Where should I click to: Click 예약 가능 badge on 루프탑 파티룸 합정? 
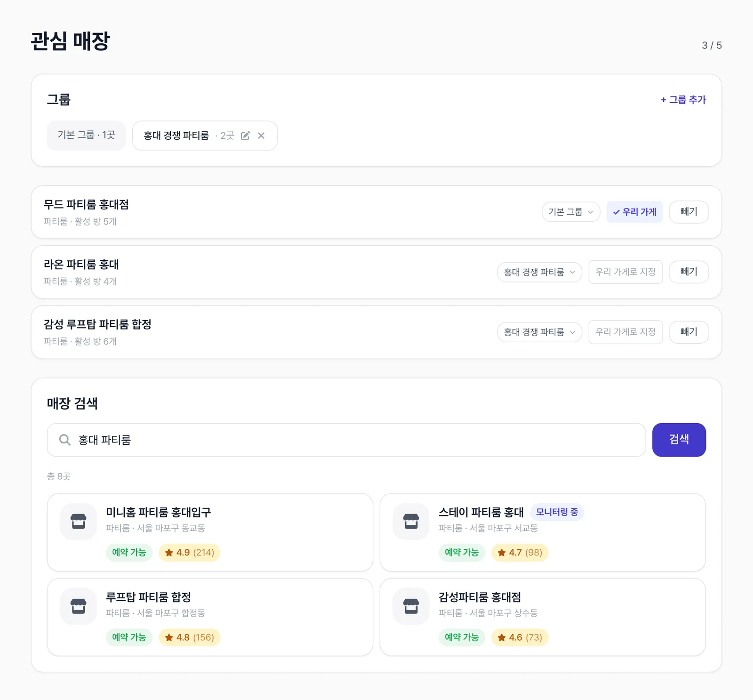(x=129, y=637)
